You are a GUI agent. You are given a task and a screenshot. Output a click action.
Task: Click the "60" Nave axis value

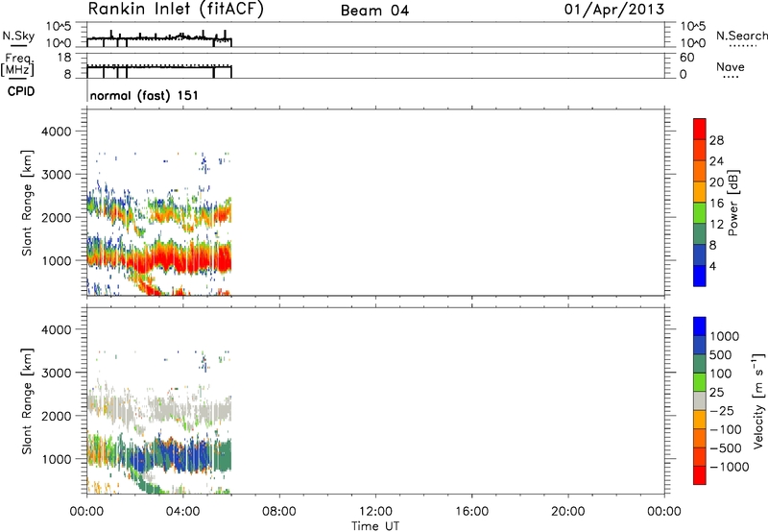(x=686, y=58)
